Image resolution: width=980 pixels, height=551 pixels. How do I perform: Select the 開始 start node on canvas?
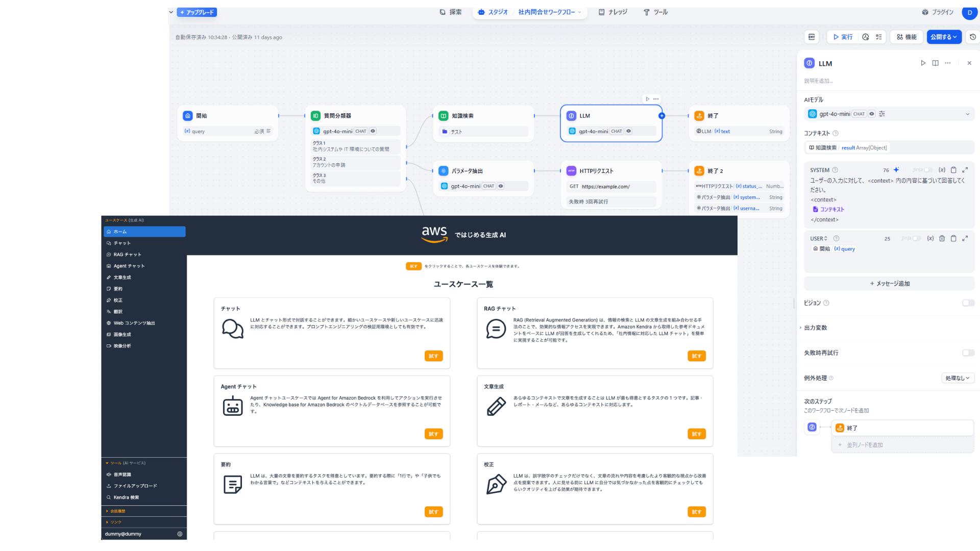click(228, 123)
